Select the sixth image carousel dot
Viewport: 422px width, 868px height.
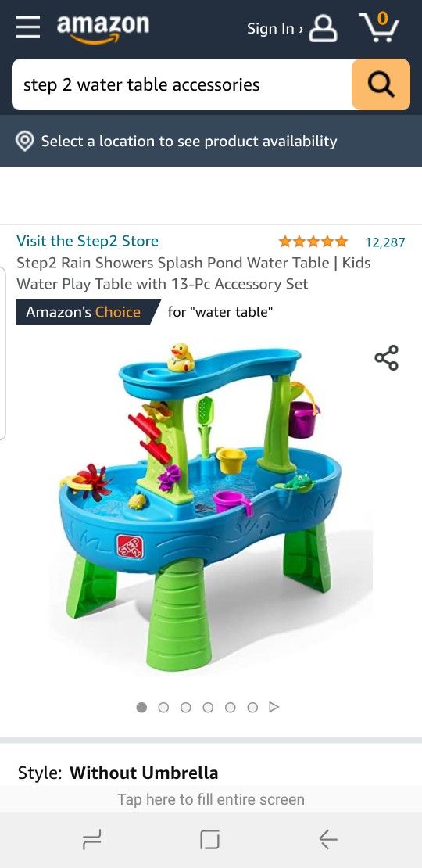252,707
